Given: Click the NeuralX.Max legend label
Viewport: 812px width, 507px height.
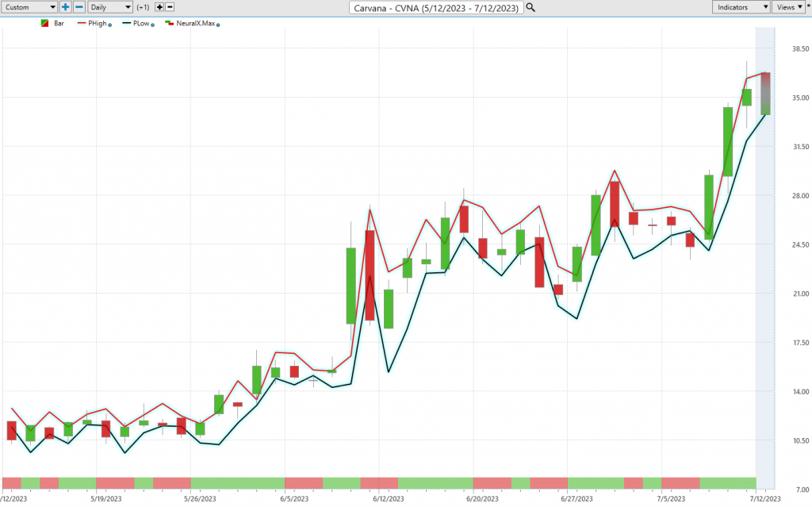Looking at the screenshot, I should click(195, 23).
